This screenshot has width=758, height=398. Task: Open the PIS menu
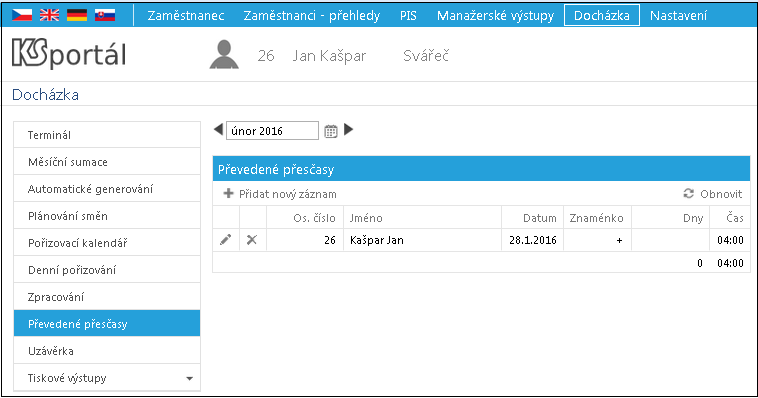pos(408,15)
